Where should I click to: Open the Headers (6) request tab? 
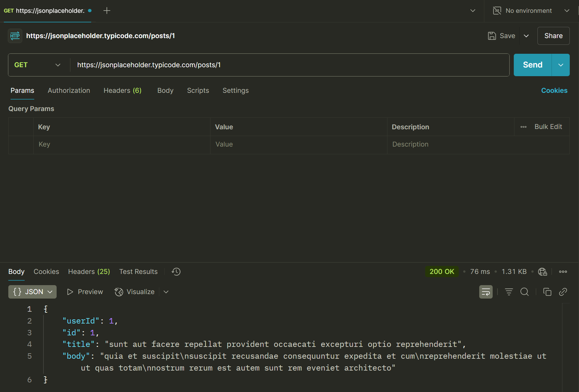(123, 91)
